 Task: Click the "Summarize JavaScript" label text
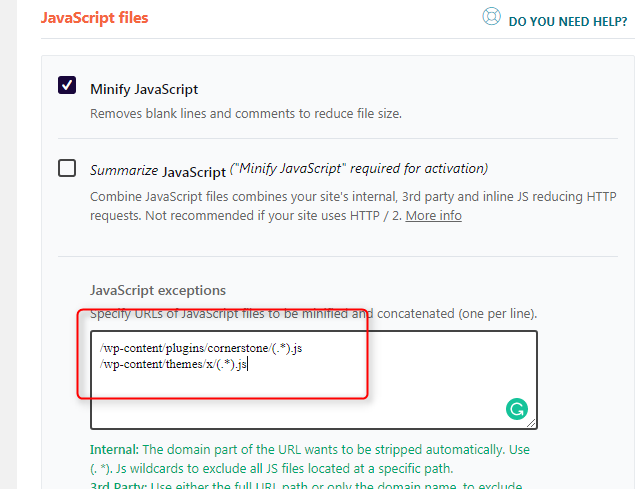pyautogui.click(x=158, y=170)
